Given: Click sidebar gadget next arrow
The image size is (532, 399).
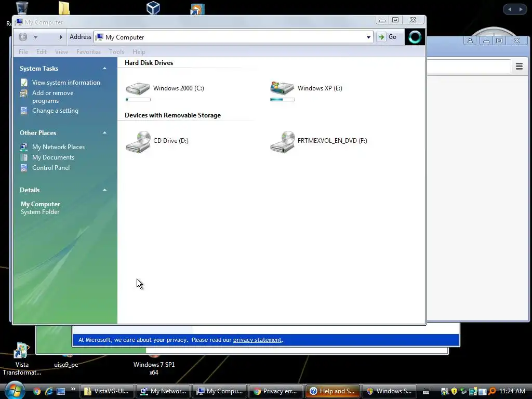Looking at the screenshot, I should 521,9.
